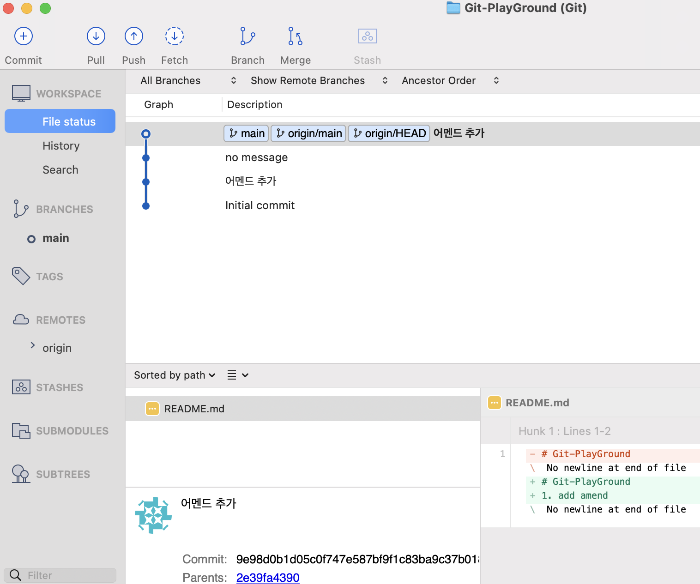Select File status in sidebar
Image resolution: width=700 pixels, height=584 pixels.
click(x=60, y=121)
